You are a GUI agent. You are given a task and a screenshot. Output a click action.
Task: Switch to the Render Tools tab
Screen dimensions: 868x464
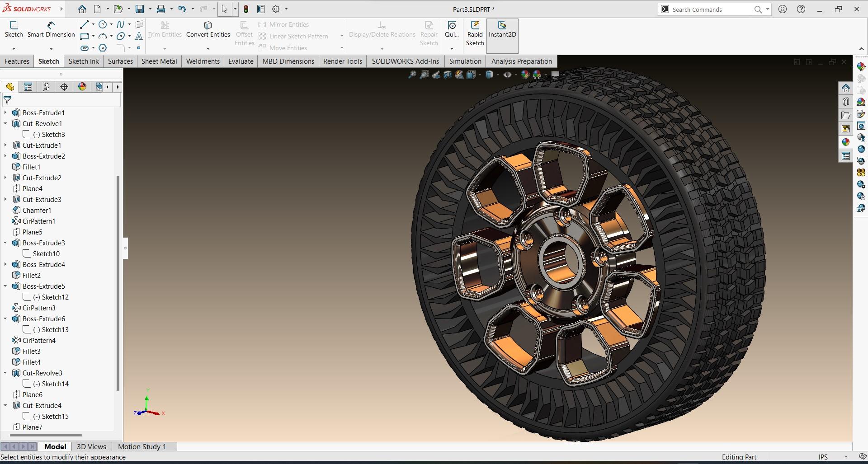342,61
